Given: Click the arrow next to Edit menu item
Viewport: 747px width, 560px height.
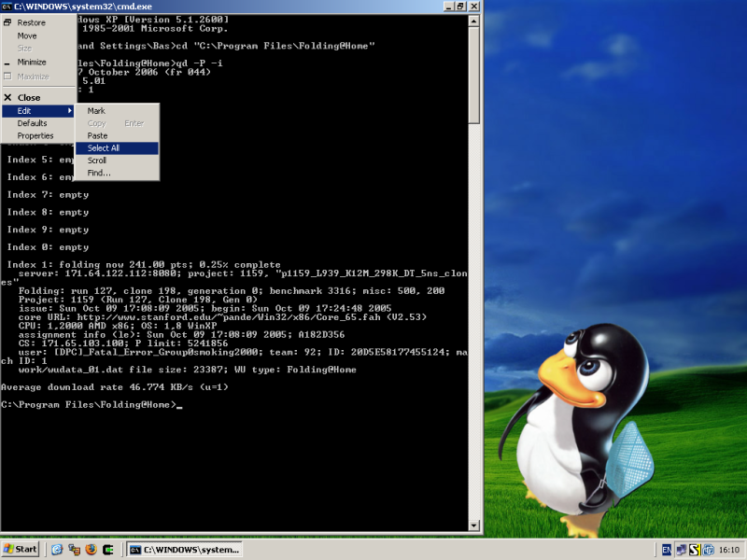Looking at the screenshot, I should click(69, 111).
